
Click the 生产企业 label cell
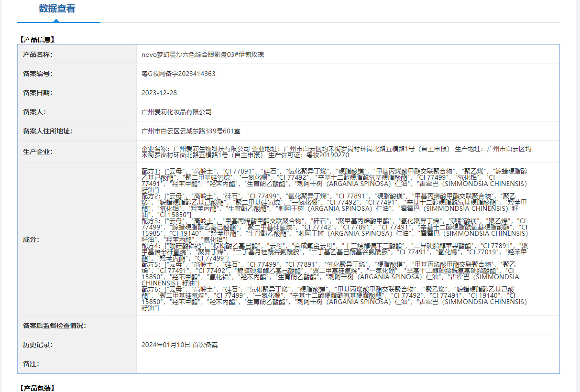click(77, 152)
